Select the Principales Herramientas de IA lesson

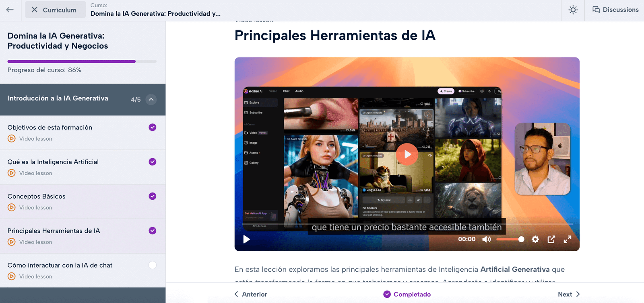54,231
